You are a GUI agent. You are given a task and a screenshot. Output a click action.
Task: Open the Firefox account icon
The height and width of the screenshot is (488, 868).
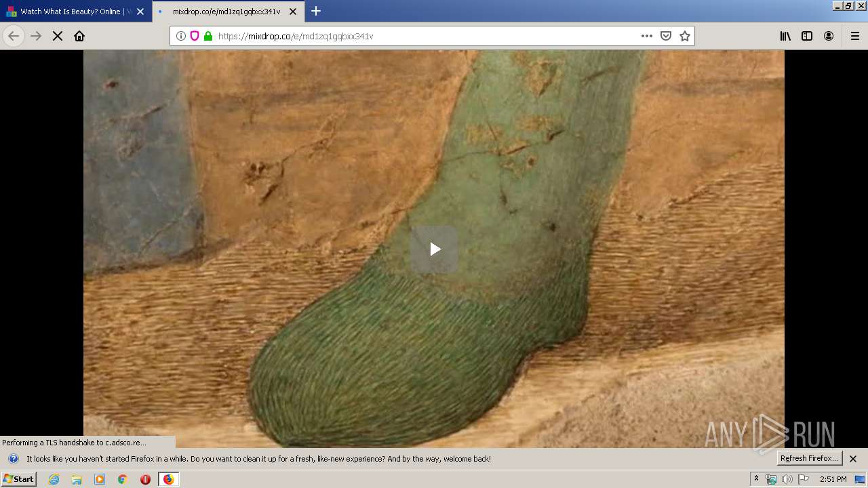pos(829,36)
